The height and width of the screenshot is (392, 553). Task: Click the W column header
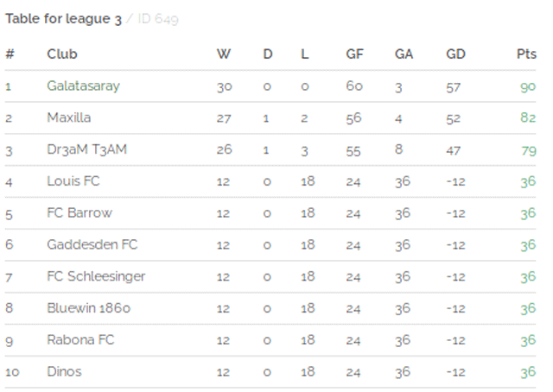tap(224, 54)
